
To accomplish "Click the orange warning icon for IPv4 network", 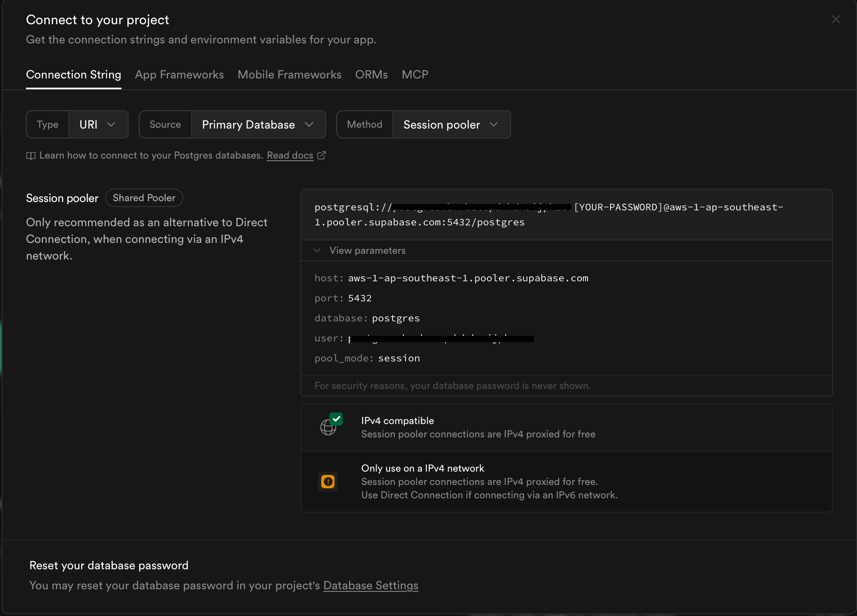I will tap(328, 482).
